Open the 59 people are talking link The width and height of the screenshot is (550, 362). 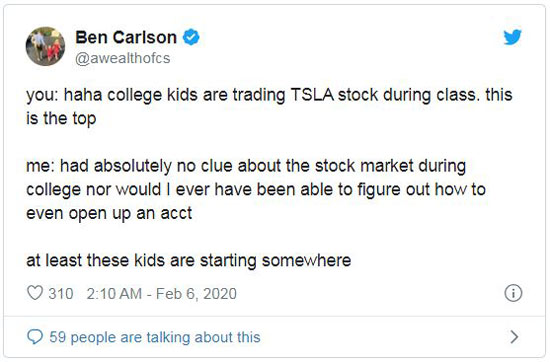tap(155, 337)
